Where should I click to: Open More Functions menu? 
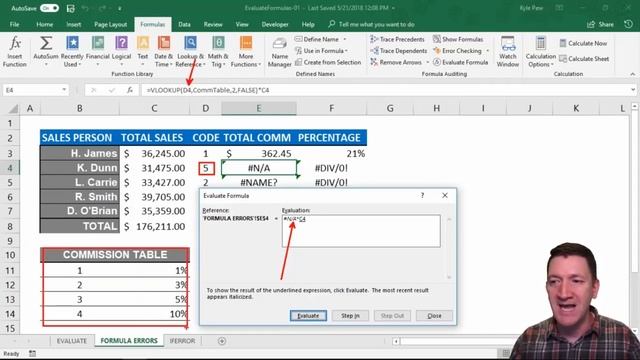[x=246, y=51]
